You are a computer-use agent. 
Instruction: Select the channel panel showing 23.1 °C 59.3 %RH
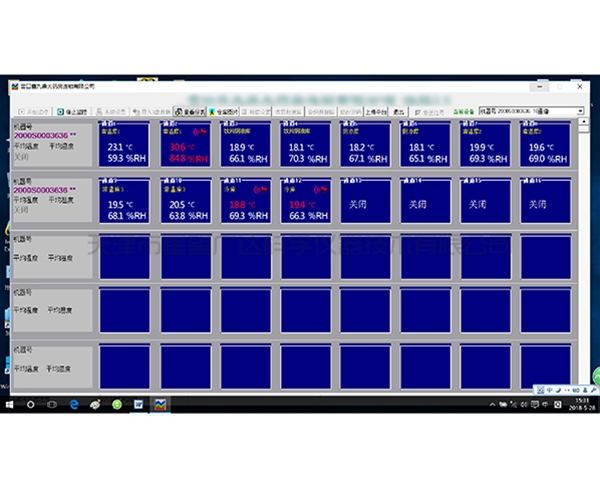point(127,146)
